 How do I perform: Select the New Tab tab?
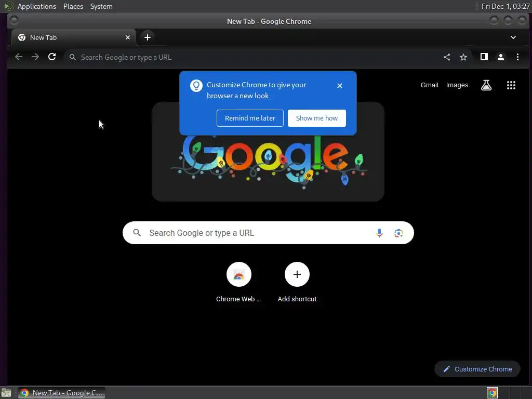pos(74,37)
